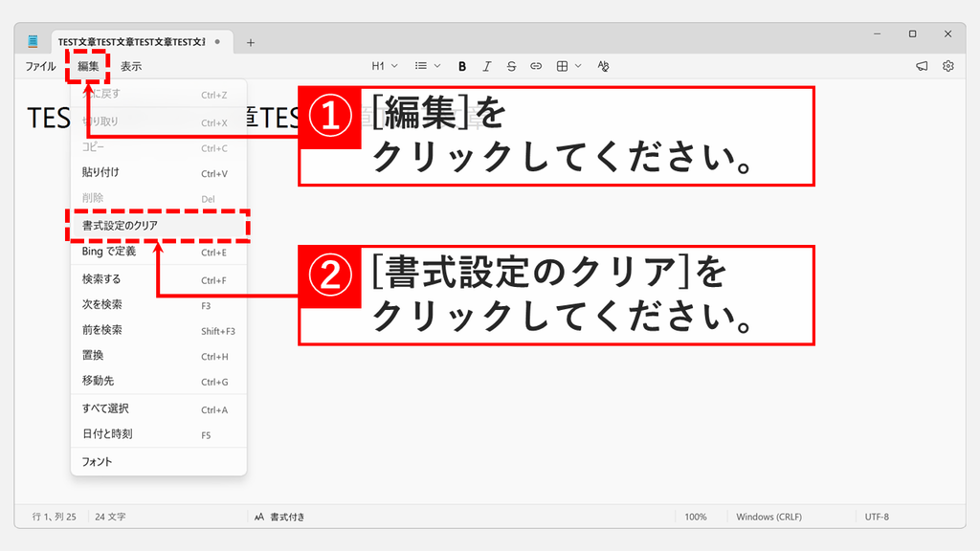Open the feedback megaphone icon
980x551 pixels.
[x=922, y=66]
